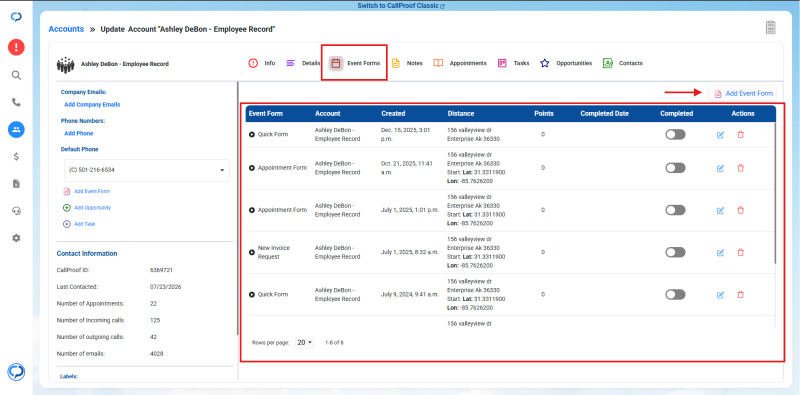Edit the July 1, 2025 1:01 p.m. Appointment Form
The height and width of the screenshot is (395, 800).
click(x=720, y=210)
